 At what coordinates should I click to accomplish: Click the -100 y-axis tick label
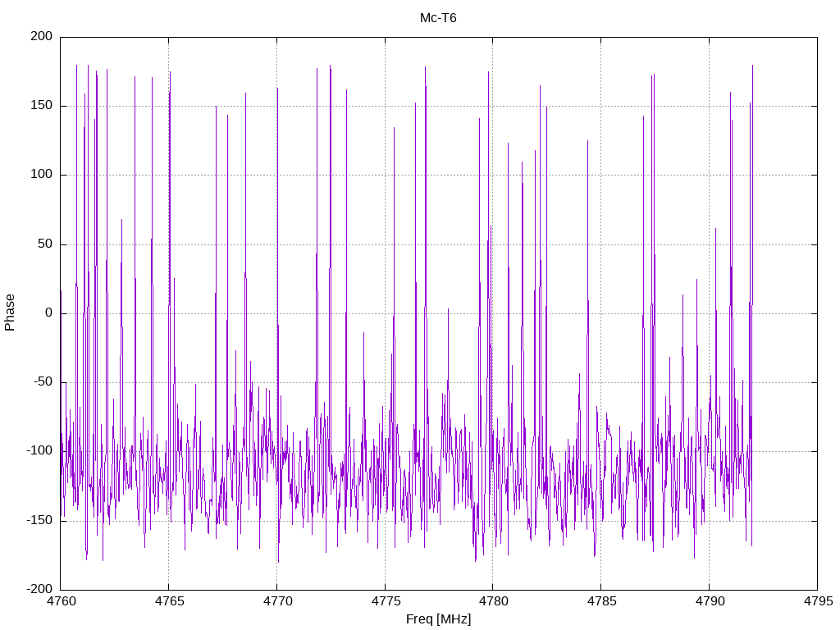tap(39, 451)
